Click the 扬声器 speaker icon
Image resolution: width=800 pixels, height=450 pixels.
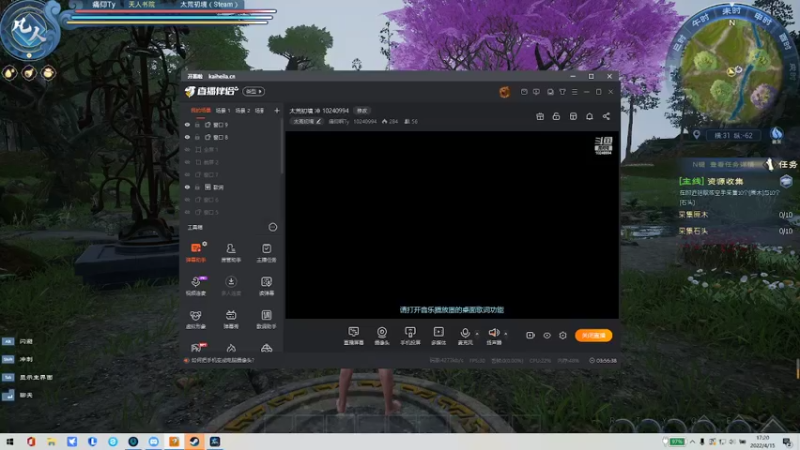(493, 333)
